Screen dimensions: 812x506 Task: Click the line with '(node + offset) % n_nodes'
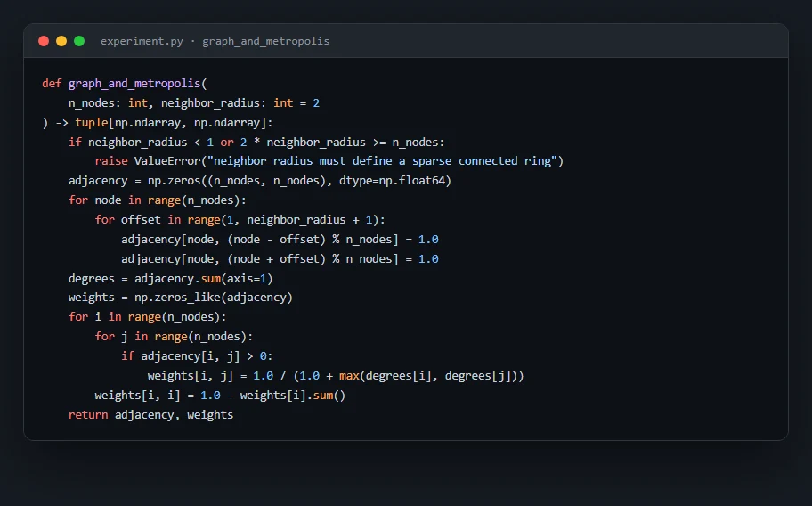280,259
